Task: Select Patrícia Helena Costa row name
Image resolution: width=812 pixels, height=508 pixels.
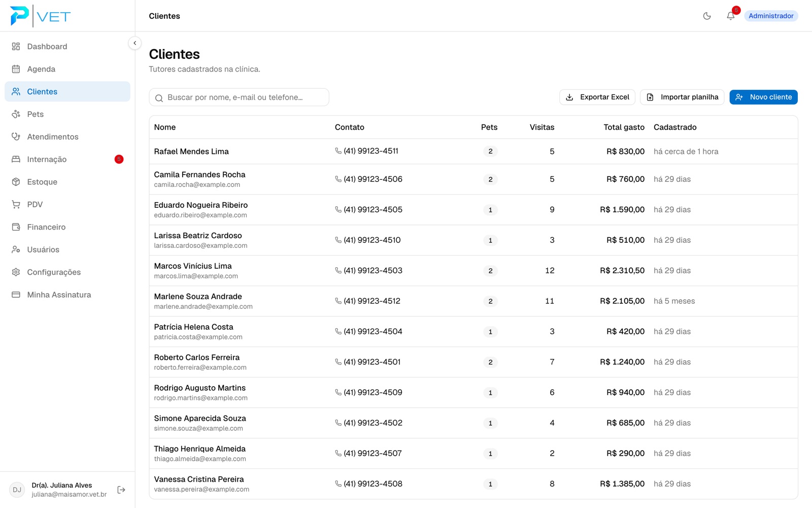Action: point(194,327)
